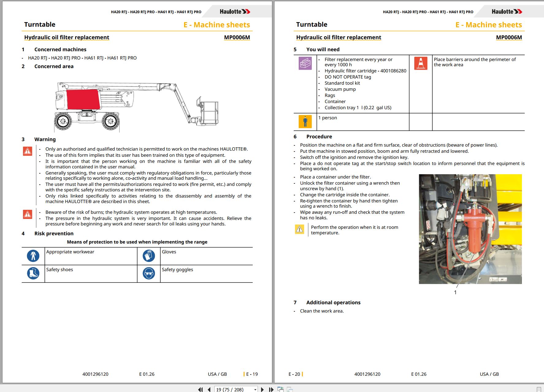Go to the previous page
This screenshot has height=392, width=544.
pyautogui.click(x=209, y=389)
